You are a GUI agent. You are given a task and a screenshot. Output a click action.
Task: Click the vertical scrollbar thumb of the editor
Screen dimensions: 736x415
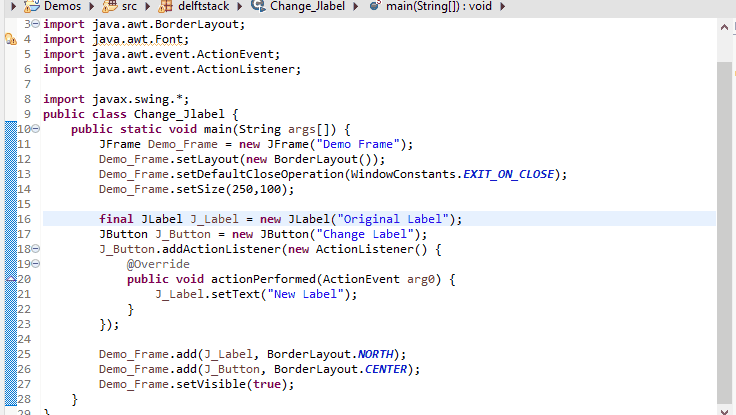click(724, 232)
